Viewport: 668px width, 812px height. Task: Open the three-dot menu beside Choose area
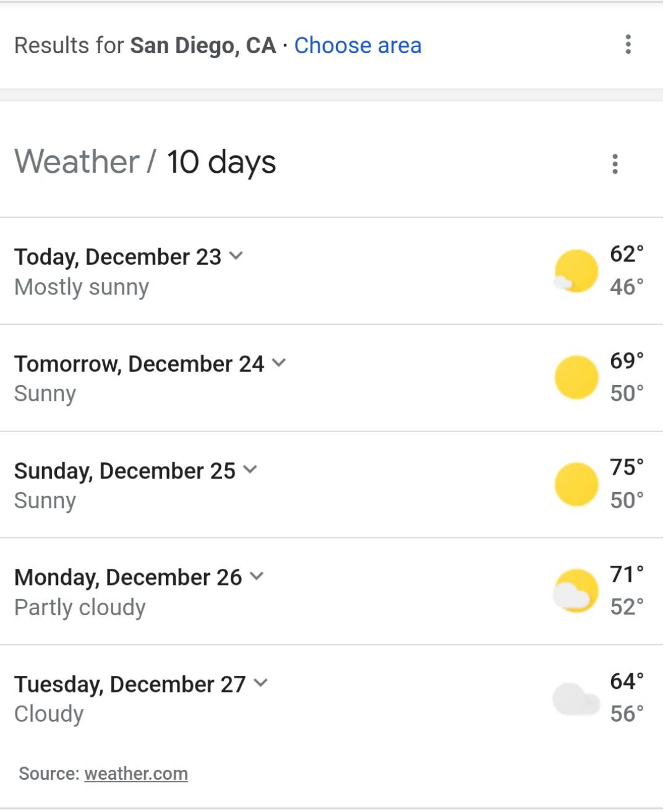(x=628, y=45)
